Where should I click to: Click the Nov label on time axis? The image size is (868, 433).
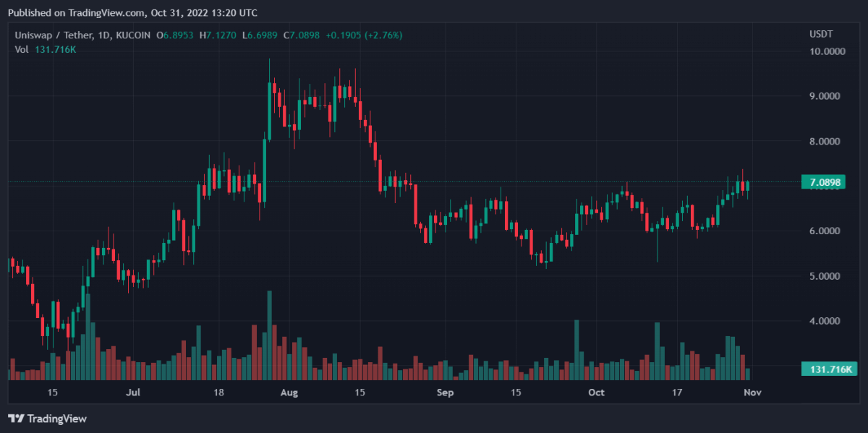click(753, 393)
